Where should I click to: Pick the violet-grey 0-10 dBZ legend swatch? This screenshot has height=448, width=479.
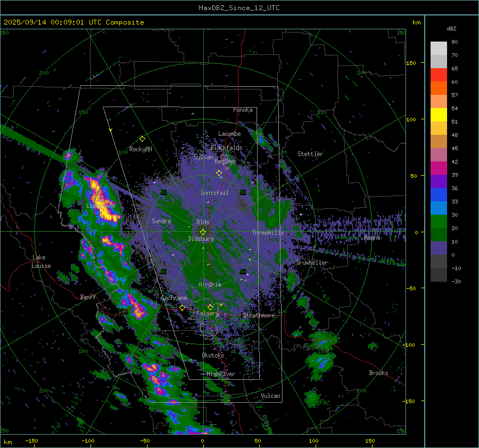[439, 248]
